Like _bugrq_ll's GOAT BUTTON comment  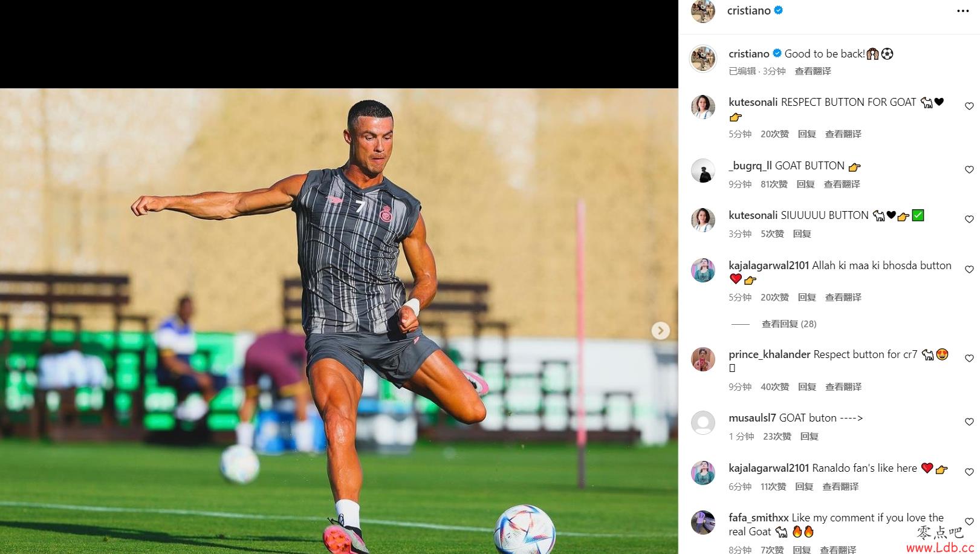969,170
